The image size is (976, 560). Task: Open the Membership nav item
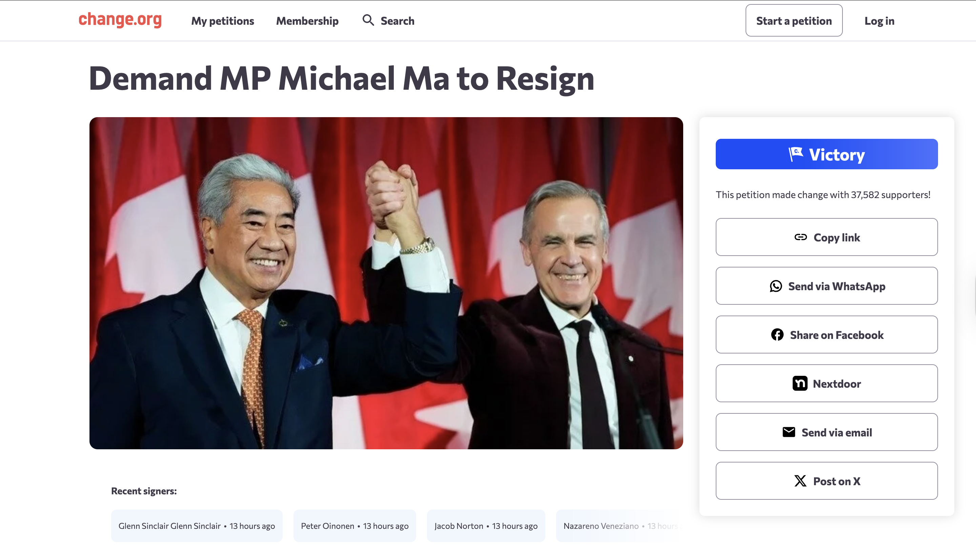(307, 21)
